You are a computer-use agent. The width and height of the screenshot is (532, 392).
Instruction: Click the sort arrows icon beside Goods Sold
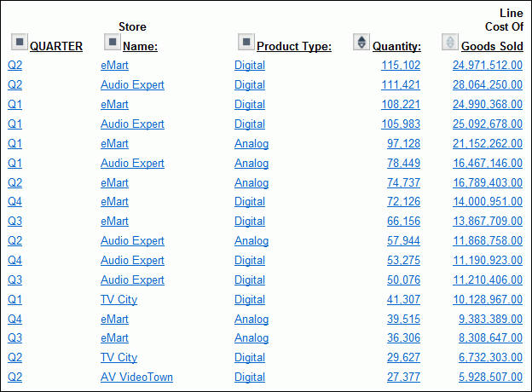point(449,42)
